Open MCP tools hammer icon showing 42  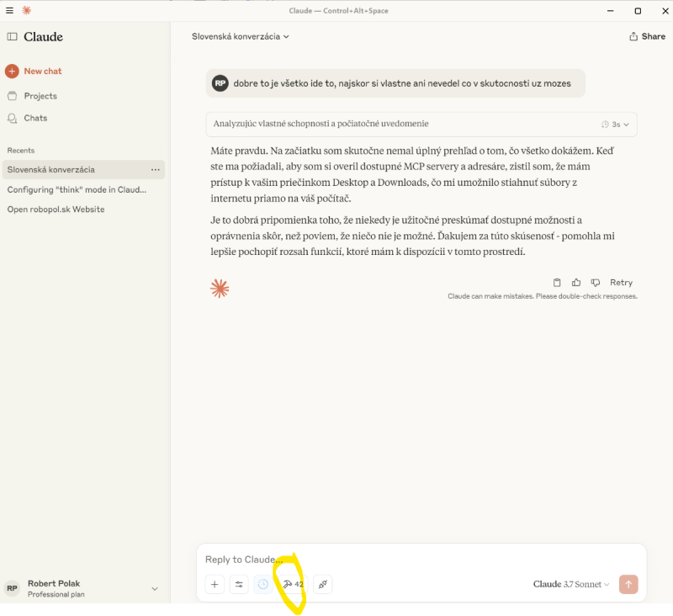[x=293, y=584]
